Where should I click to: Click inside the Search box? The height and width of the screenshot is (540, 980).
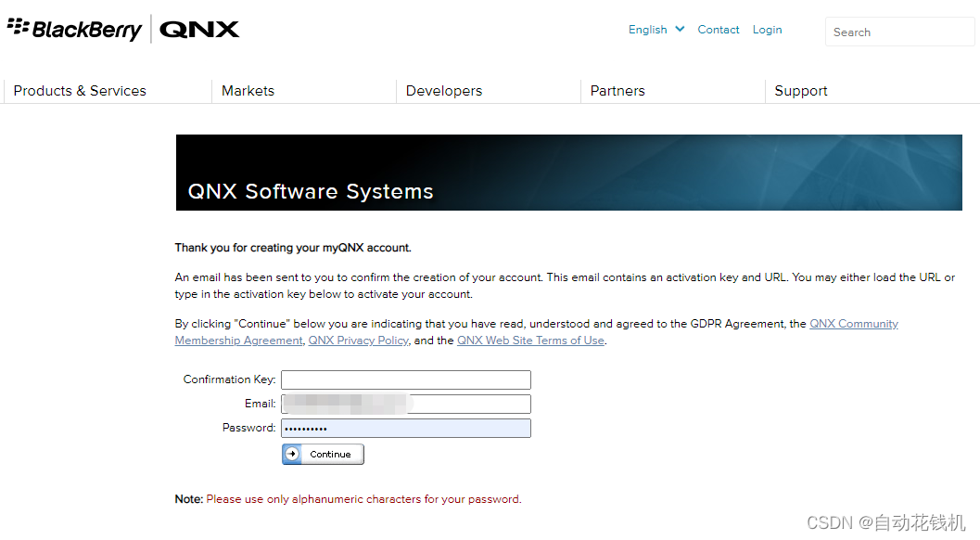click(x=898, y=32)
